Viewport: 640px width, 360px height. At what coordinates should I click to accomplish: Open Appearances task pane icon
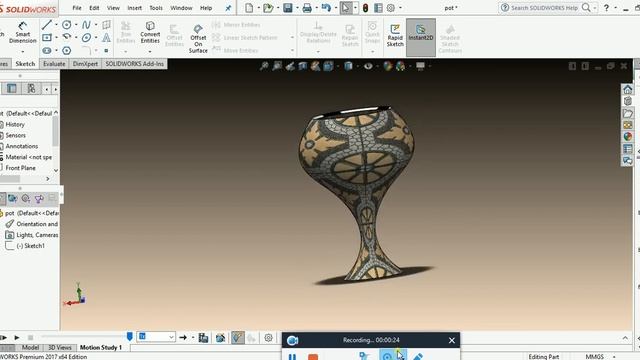coord(627,136)
